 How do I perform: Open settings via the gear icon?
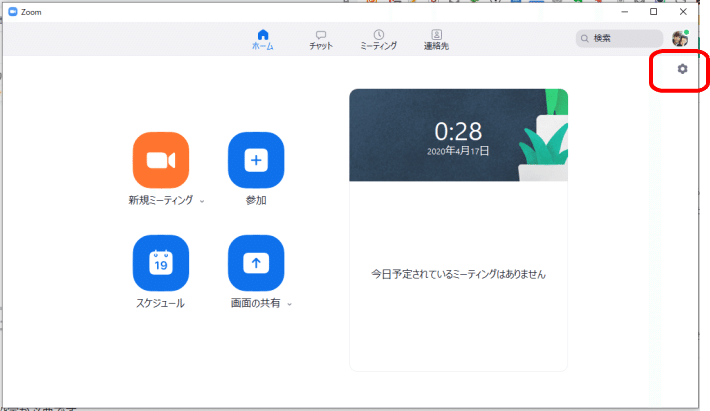pyautogui.click(x=682, y=69)
